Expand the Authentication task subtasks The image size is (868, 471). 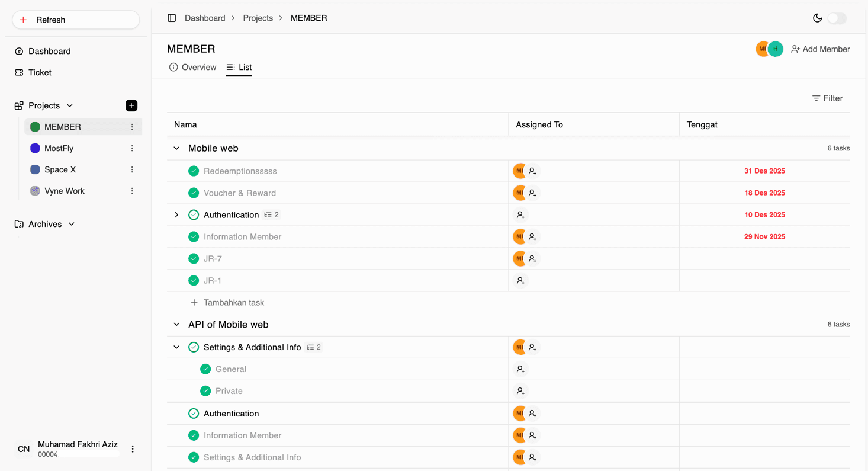(x=176, y=215)
